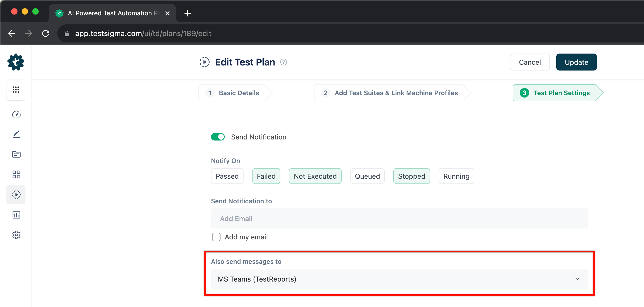The width and height of the screenshot is (644, 307).
Task: Click the Testsigma logo icon
Action: click(16, 62)
